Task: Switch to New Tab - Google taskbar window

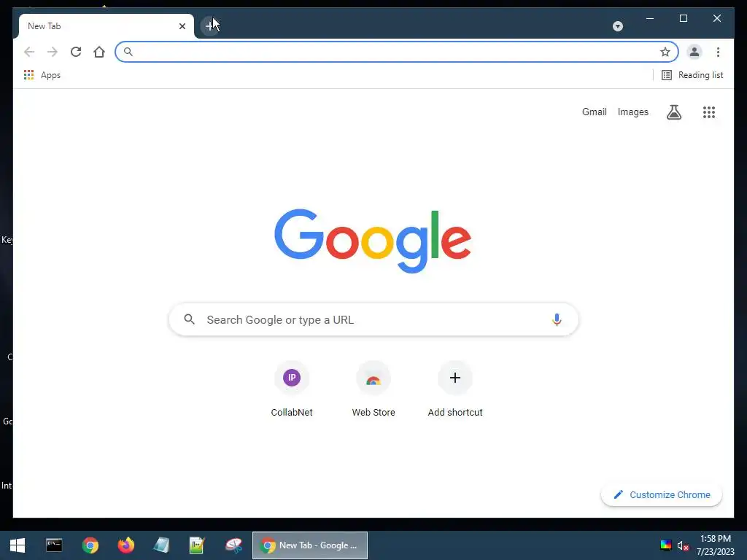Action: pyautogui.click(x=310, y=545)
